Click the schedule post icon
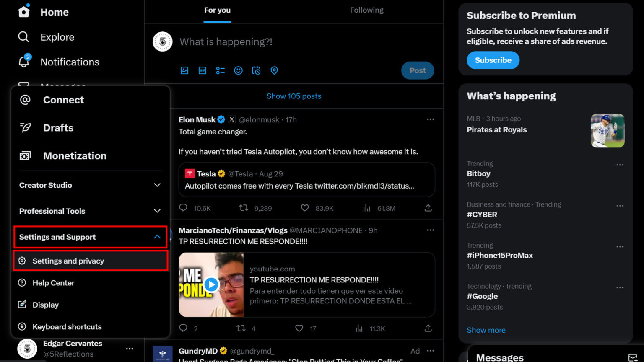The height and width of the screenshot is (362, 644). click(x=256, y=70)
